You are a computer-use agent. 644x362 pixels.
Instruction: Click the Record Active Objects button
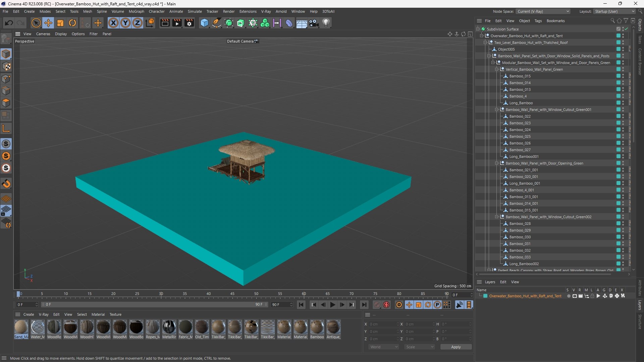pyautogui.click(x=377, y=305)
